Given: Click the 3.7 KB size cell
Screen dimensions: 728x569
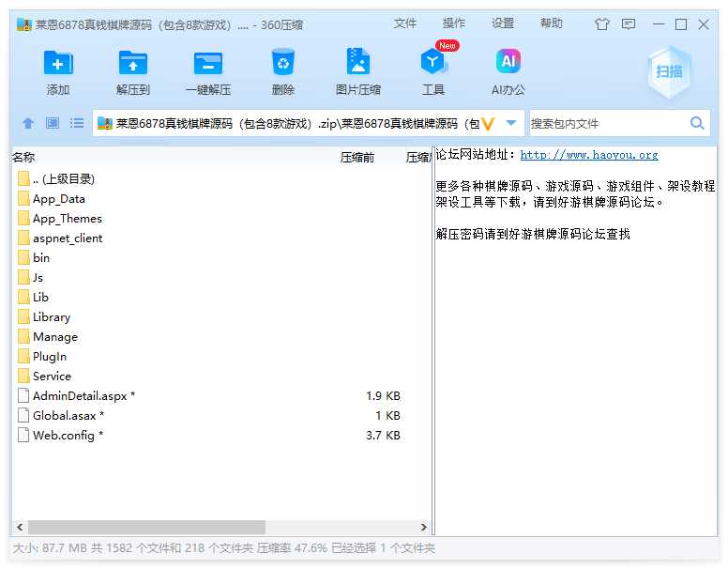Looking at the screenshot, I should click(x=383, y=435).
